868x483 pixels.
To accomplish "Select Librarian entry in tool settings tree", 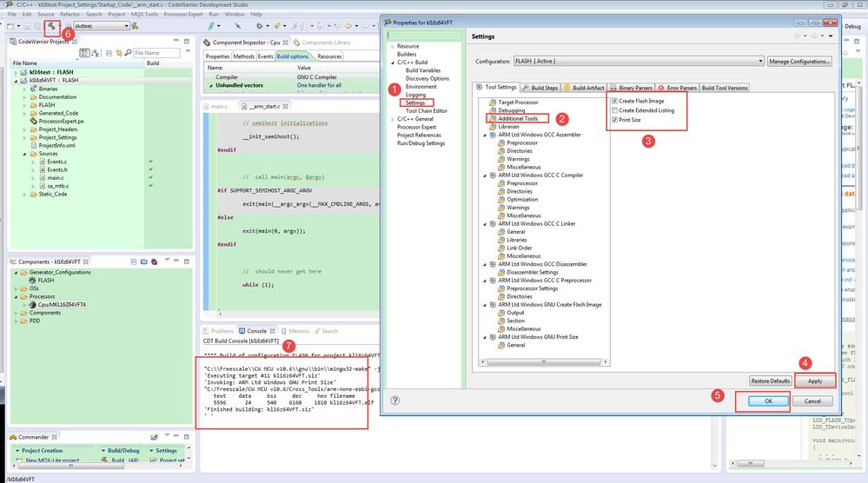I will pyautogui.click(x=508, y=127).
